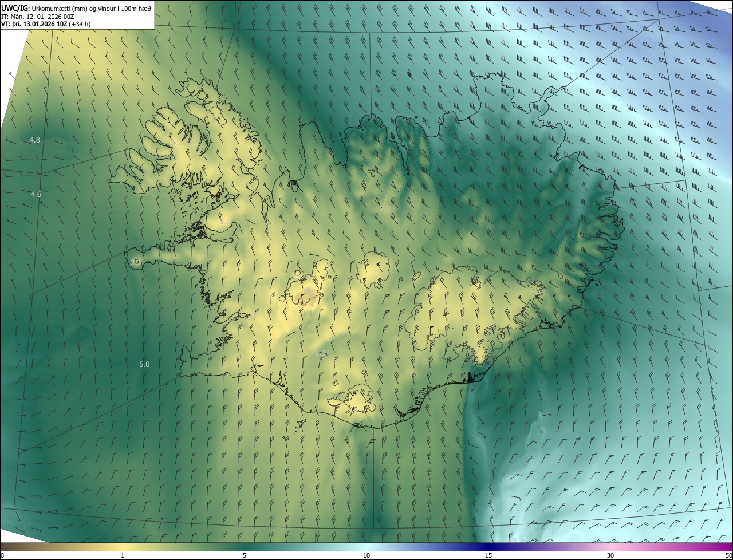
Task: Click the 'UWC/IG: Úrkomumætti (mm)' title line
Action: coord(76,8)
